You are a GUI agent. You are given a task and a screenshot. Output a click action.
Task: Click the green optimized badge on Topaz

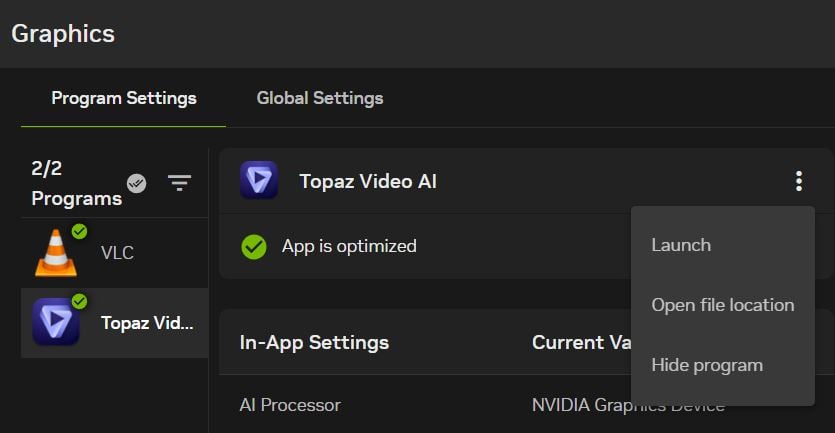tap(79, 301)
